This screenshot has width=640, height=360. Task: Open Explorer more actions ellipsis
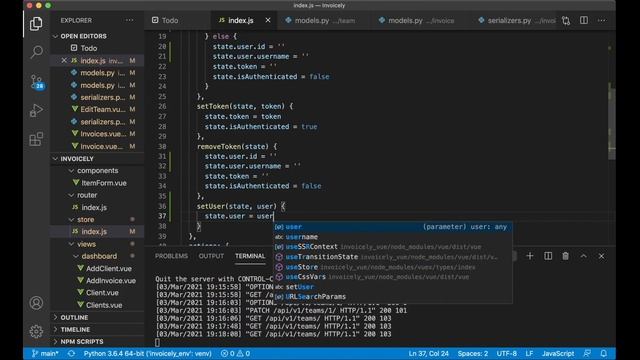pyautogui.click(x=129, y=20)
